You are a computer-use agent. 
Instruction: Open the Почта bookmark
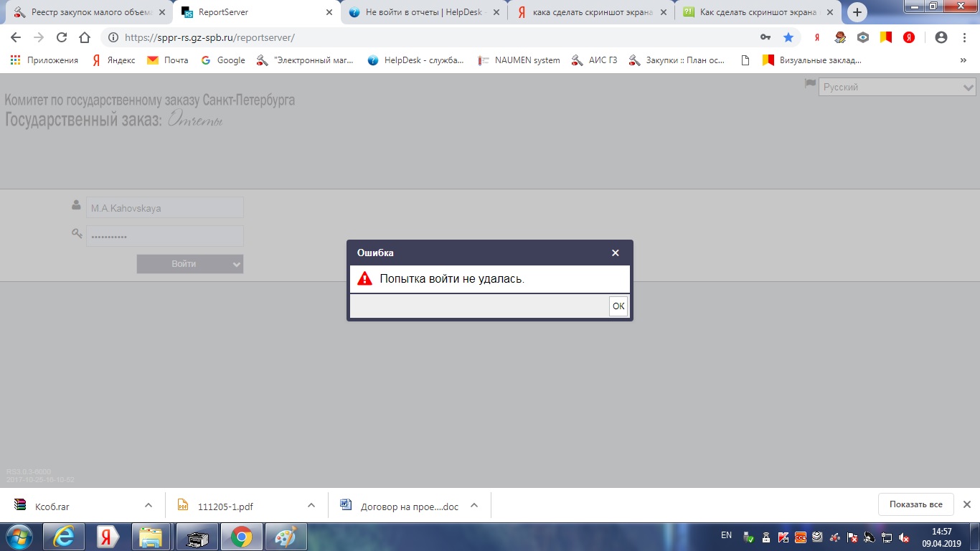point(168,60)
